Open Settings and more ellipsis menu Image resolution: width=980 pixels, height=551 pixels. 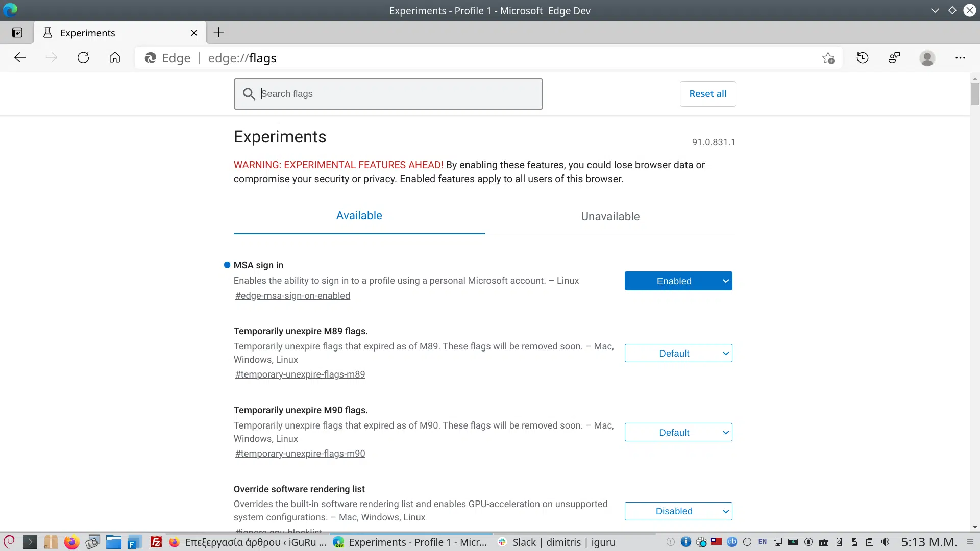click(x=960, y=58)
